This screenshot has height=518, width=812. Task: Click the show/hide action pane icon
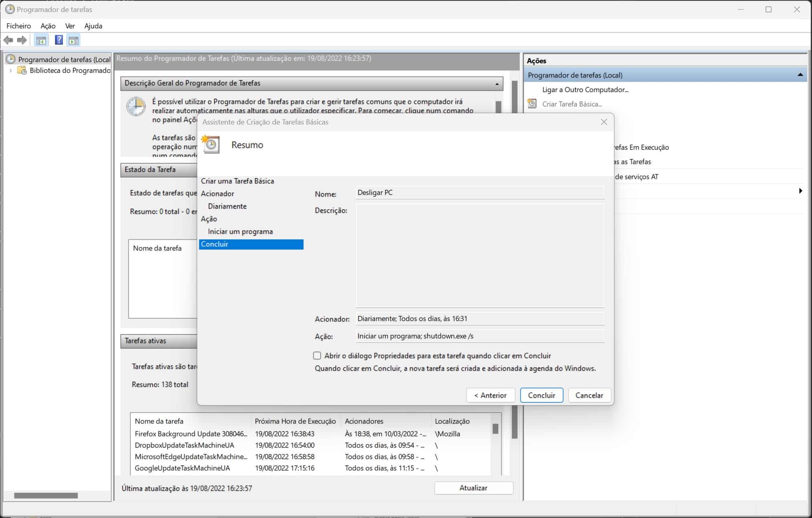[74, 40]
